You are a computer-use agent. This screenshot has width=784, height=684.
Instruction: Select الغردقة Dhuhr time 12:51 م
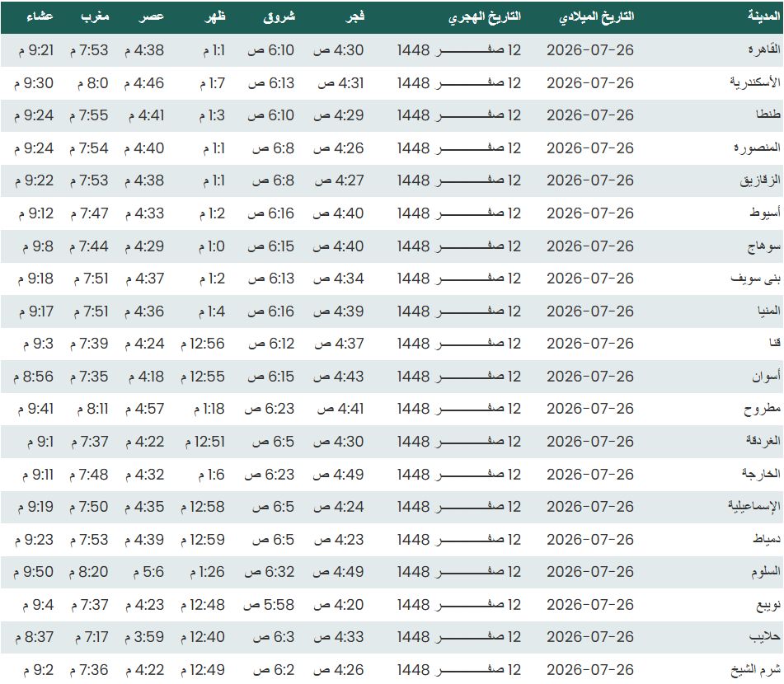coord(205,442)
